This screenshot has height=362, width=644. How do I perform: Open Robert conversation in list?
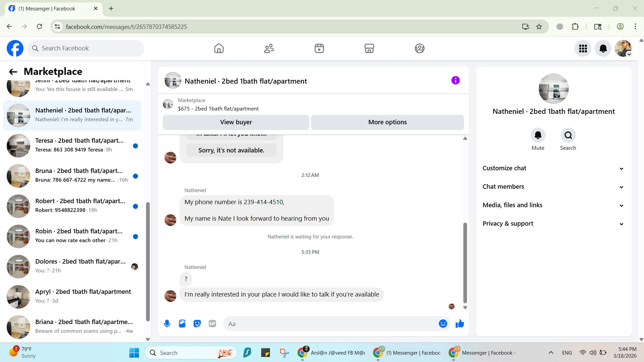tap(72, 206)
